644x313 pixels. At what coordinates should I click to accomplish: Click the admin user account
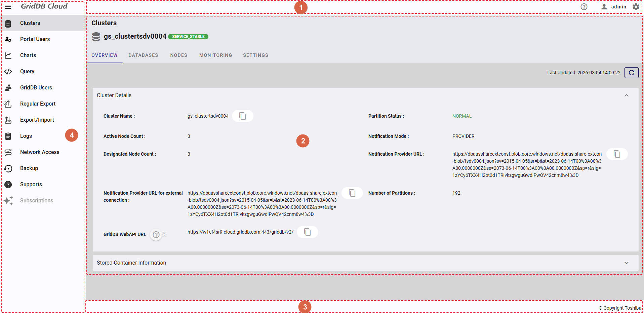tap(614, 7)
